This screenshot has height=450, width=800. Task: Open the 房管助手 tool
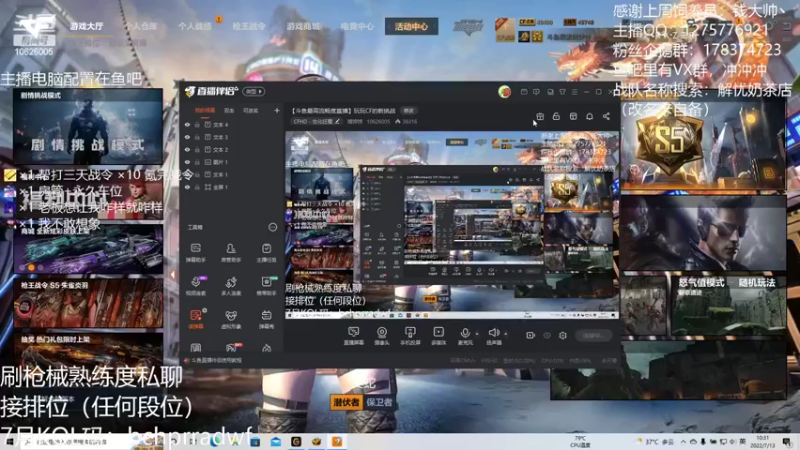pos(231,253)
